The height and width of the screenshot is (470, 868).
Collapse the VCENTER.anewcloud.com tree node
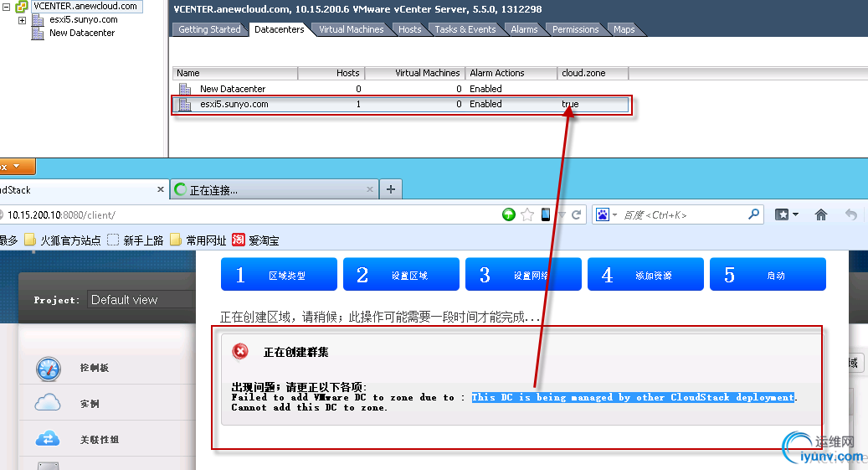(6, 8)
